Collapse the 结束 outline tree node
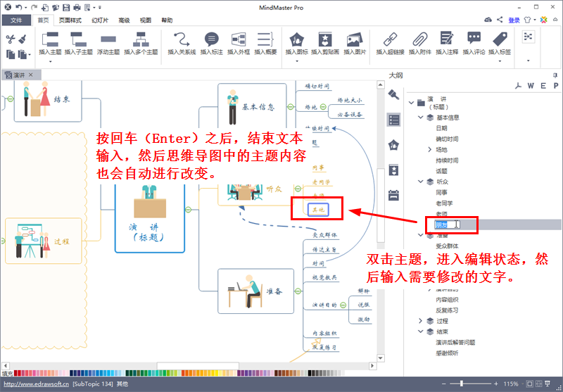 (420, 331)
